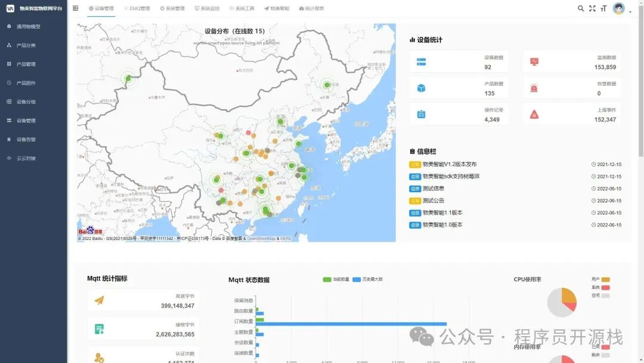Click the font size (тT) icon
This screenshot has width=644, height=363.
coord(603,8)
